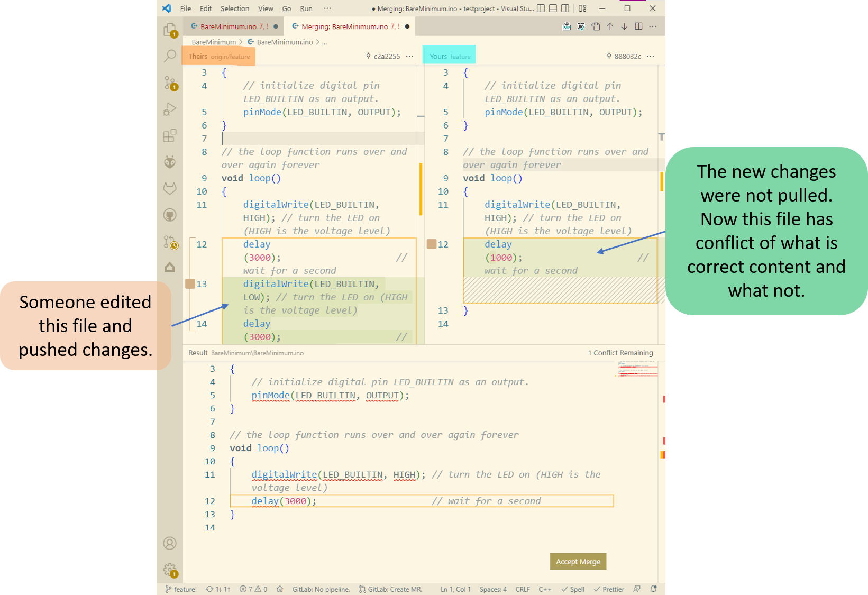Open the Selection menu

[x=234, y=8]
